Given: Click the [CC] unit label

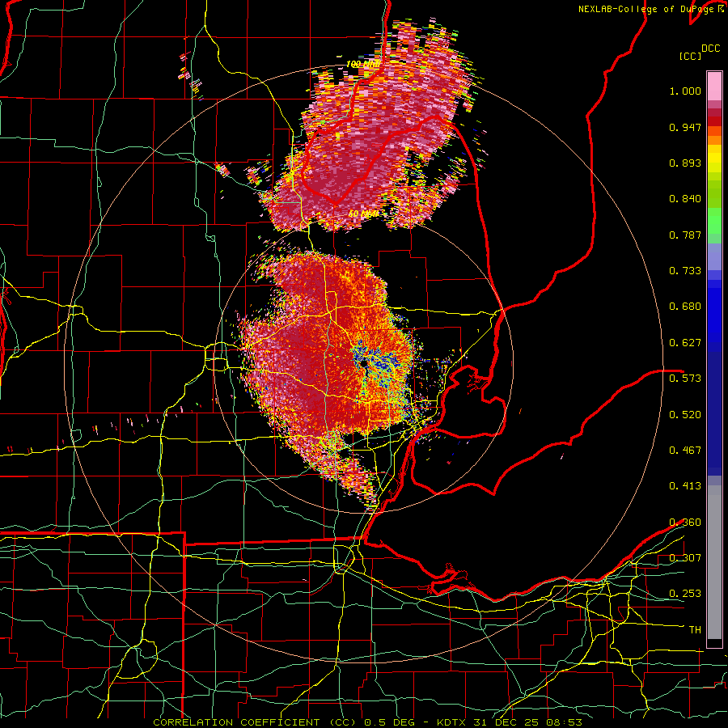Looking at the screenshot, I should click(x=690, y=56).
